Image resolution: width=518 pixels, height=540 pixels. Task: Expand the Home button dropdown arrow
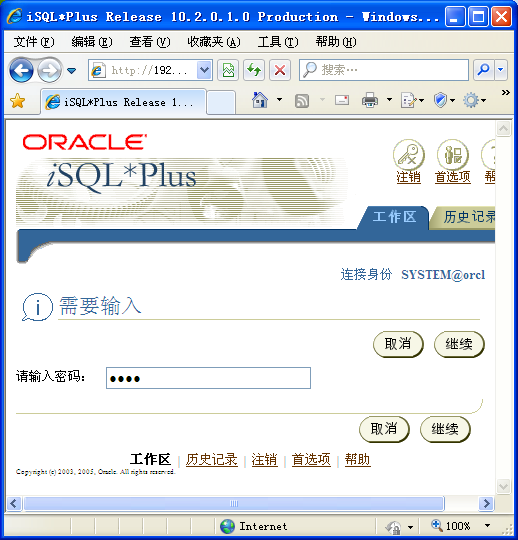pos(279,100)
